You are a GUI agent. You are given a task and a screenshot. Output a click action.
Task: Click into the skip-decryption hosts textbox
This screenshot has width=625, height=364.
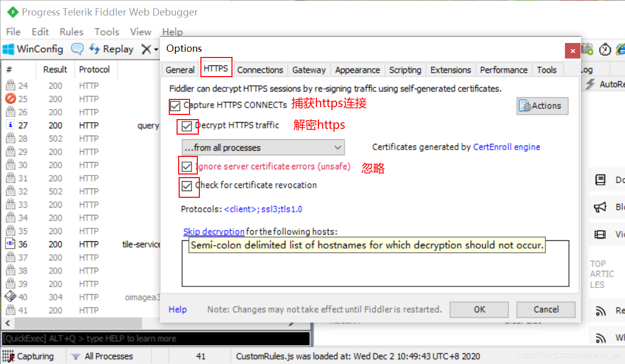pos(375,264)
